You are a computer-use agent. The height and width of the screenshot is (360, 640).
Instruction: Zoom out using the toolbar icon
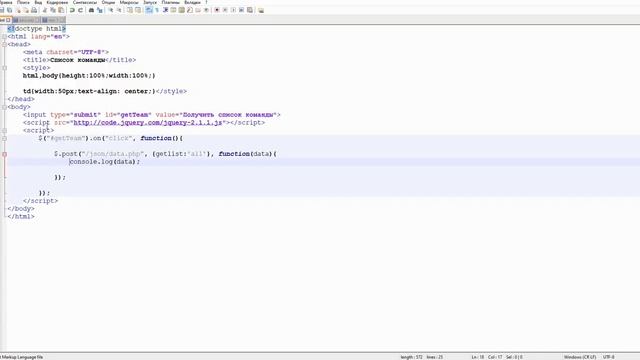119,10
